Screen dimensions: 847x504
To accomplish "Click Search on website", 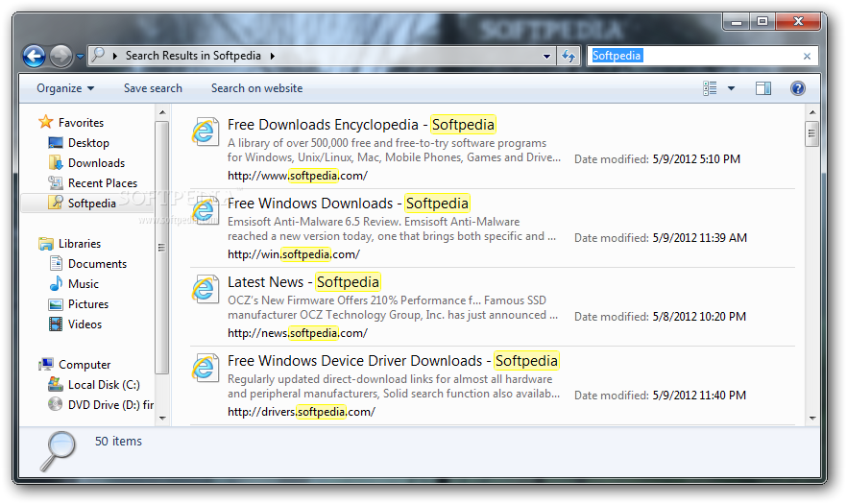I will (x=256, y=88).
